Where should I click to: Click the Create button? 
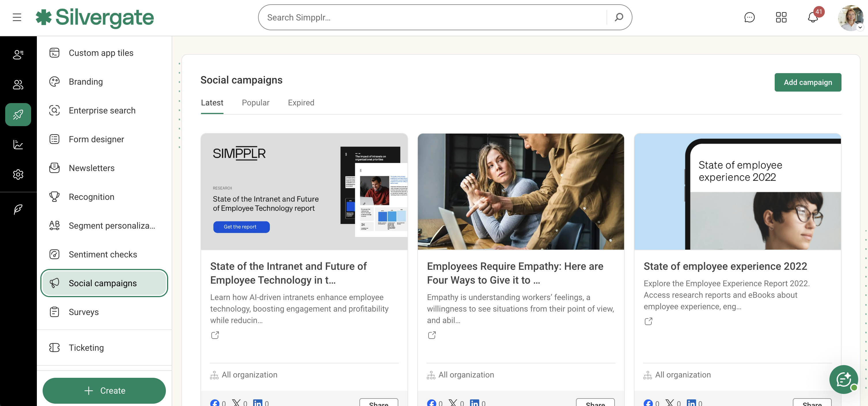click(104, 390)
